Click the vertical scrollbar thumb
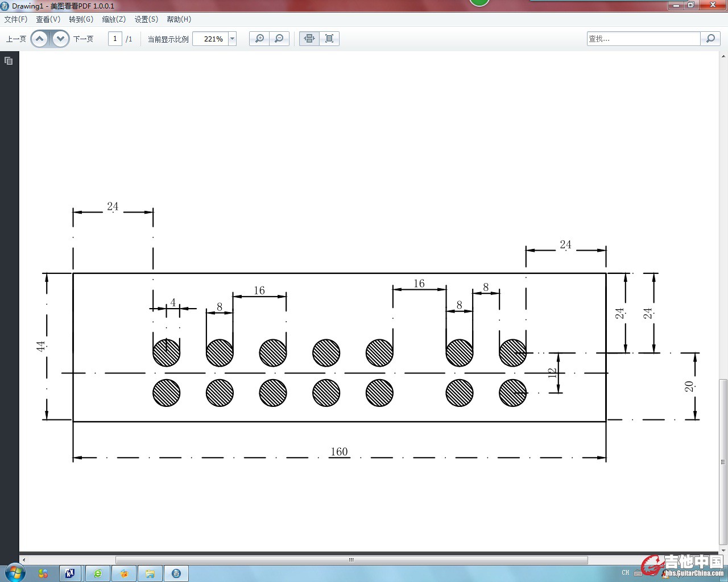The width and height of the screenshot is (728, 582). [x=723, y=462]
